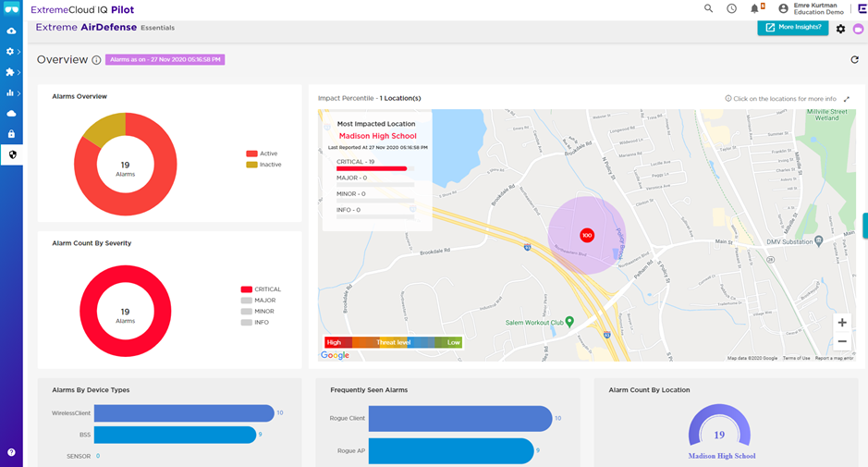Click Madison High School in map card

coord(377,136)
